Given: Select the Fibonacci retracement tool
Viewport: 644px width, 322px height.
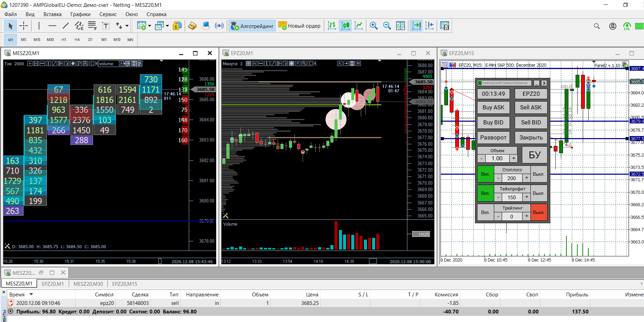Looking at the screenshot, I should (92, 26).
